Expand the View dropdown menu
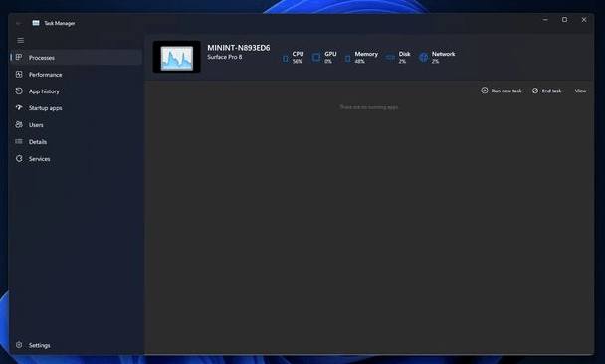The image size is (605, 364). click(x=580, y=91)
